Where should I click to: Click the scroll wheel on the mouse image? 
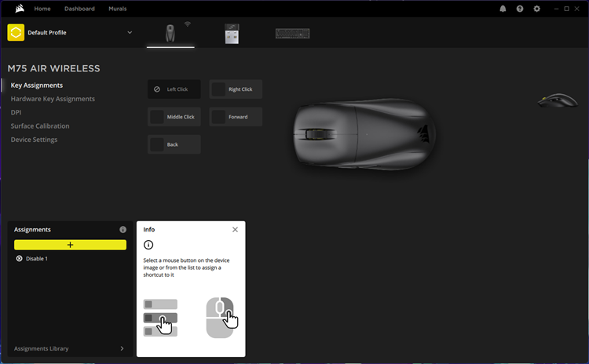(319, 134)
